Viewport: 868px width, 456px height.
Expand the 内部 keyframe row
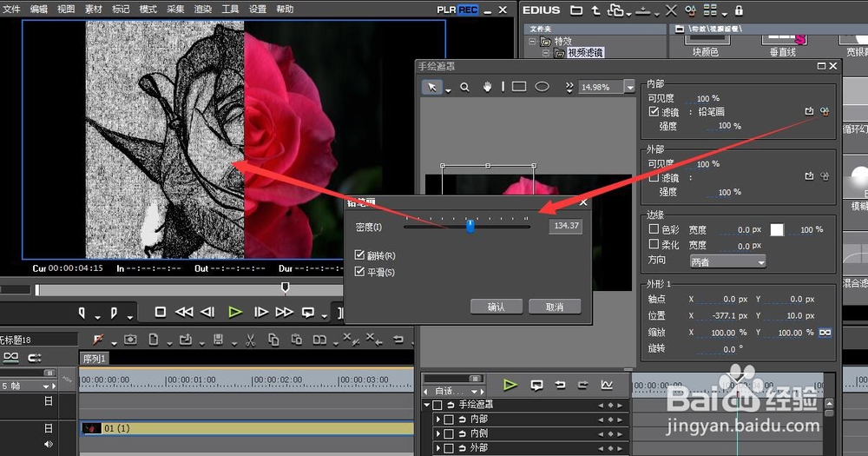click(x=438, y=420)
